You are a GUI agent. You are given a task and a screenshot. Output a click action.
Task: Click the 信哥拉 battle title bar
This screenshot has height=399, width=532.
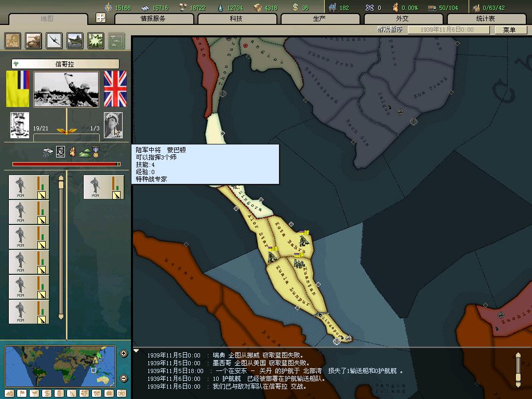pos(65,64)
